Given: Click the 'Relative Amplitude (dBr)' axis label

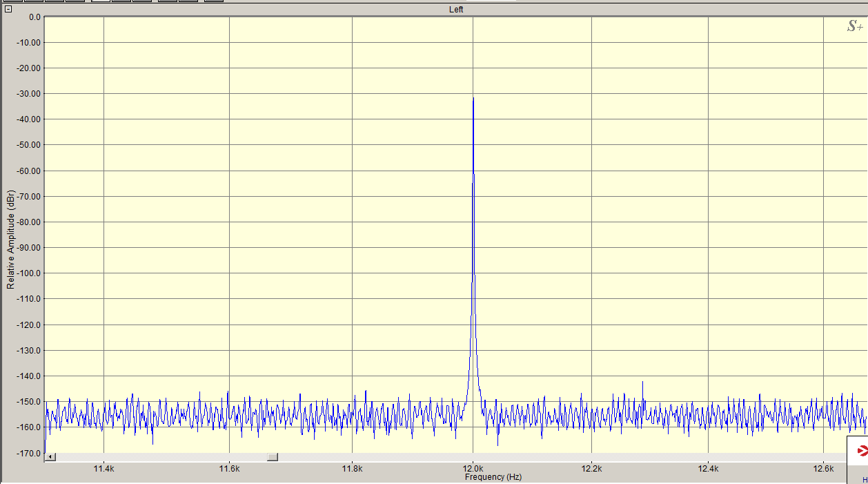Looking at the screenshot, I should pos(10,239).
